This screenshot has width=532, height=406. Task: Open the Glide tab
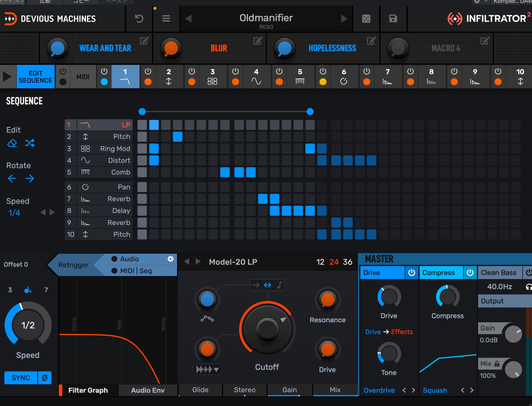(200, 390)
